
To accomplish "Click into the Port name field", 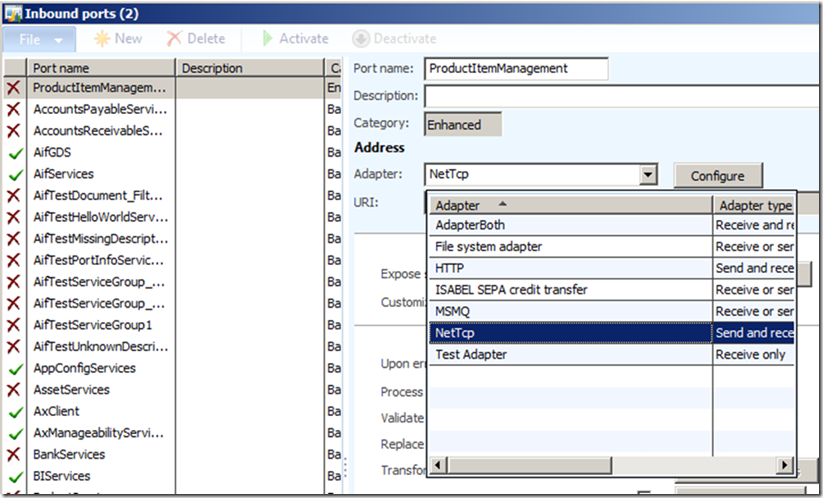I will coord(516,68).
